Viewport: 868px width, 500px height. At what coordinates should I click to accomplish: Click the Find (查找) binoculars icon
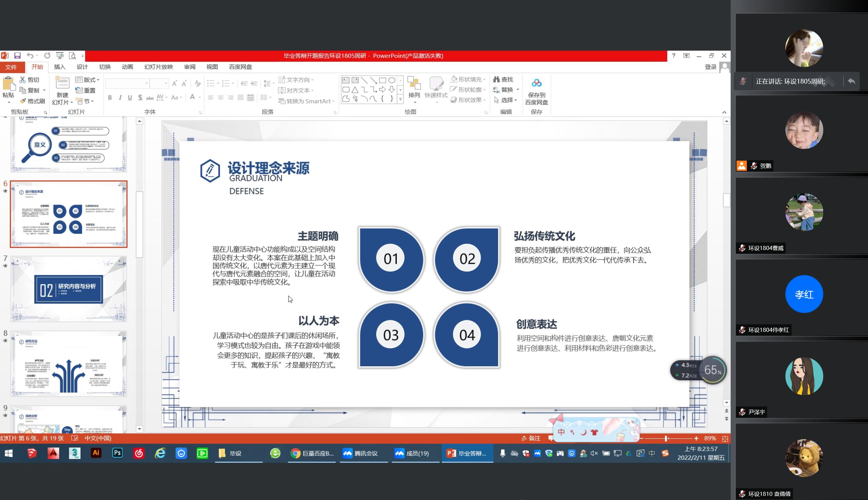[496, 79]
